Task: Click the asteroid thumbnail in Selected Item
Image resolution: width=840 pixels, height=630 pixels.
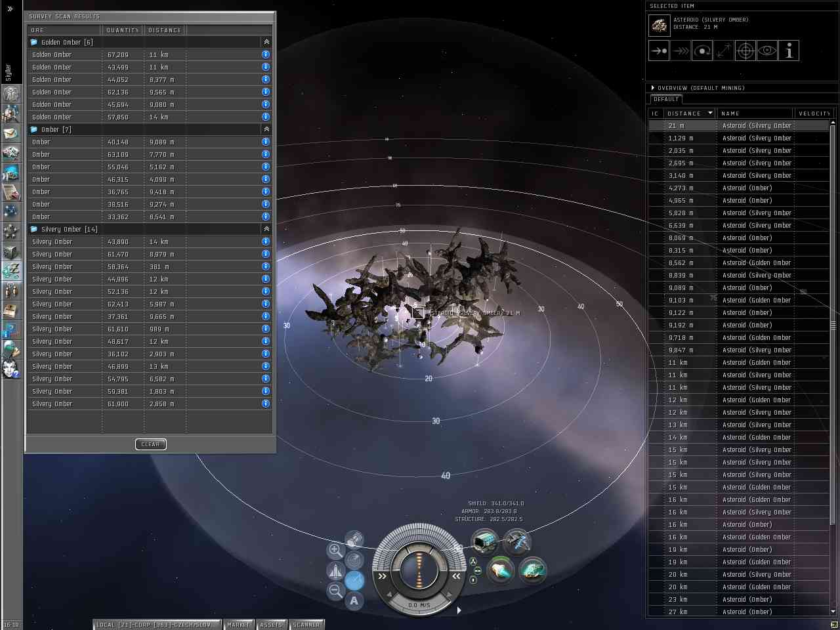Action: click(x=659, y=26)
